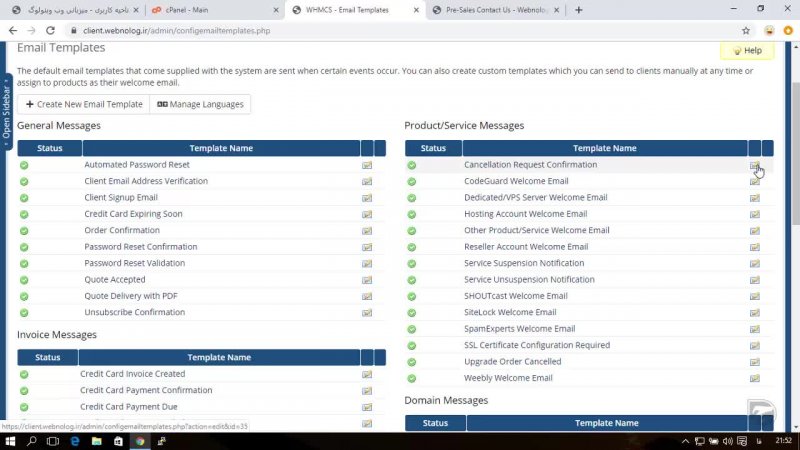Open a new browser tab
Image resolution: width=800 pixels, height=450 pixels.
coord(579,10)
